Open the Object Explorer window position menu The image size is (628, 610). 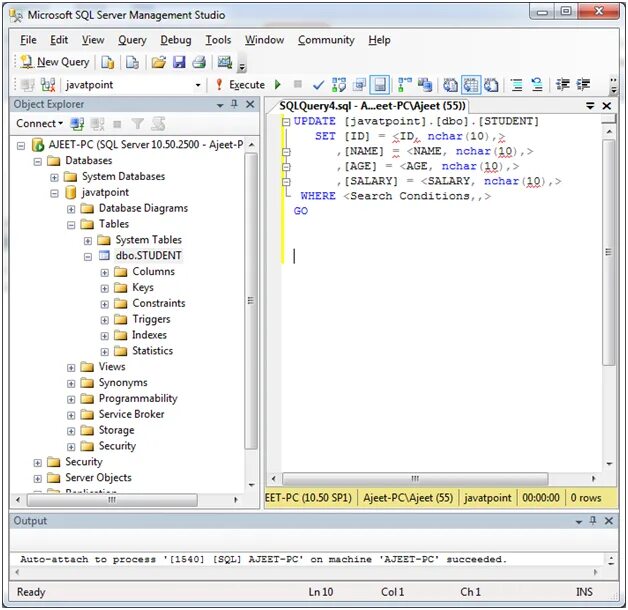click(x=220, y=105)
